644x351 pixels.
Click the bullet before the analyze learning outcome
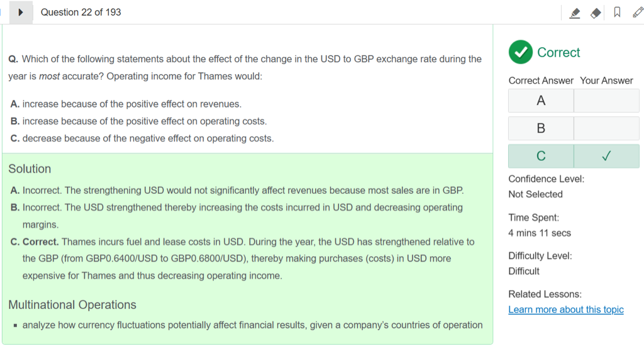pyautogui.click(x=14, y=326)
